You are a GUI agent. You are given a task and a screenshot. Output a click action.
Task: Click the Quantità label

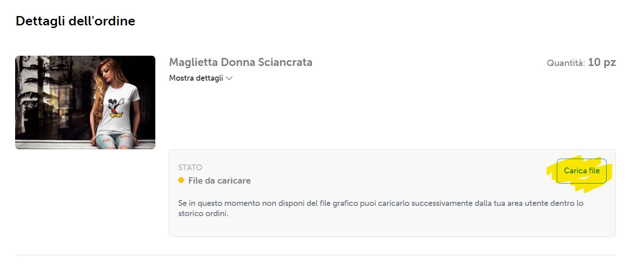[566, 63]
